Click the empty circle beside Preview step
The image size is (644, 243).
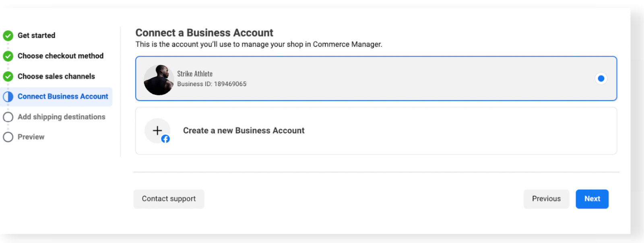(8, 137)
